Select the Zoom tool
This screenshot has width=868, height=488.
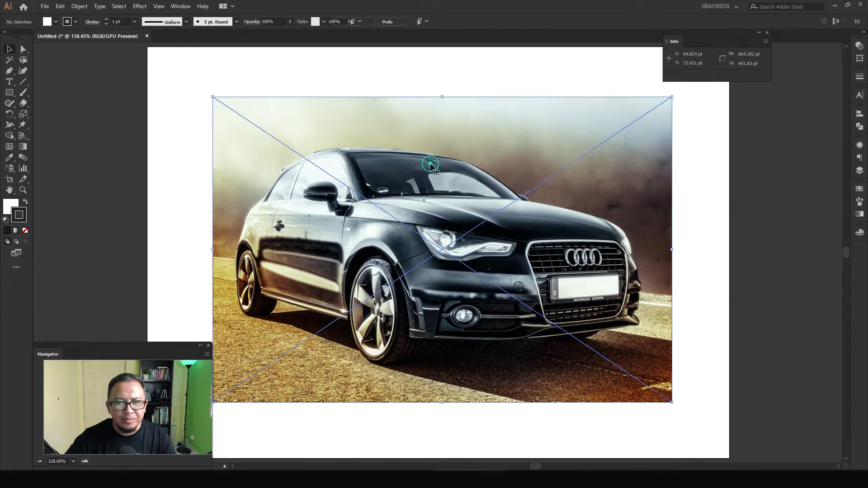pyautogui.click(x=23, y=190)
